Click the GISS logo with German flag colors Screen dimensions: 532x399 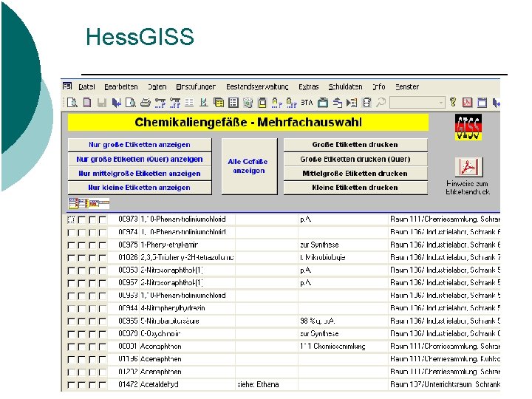click(x=468, y=127)
